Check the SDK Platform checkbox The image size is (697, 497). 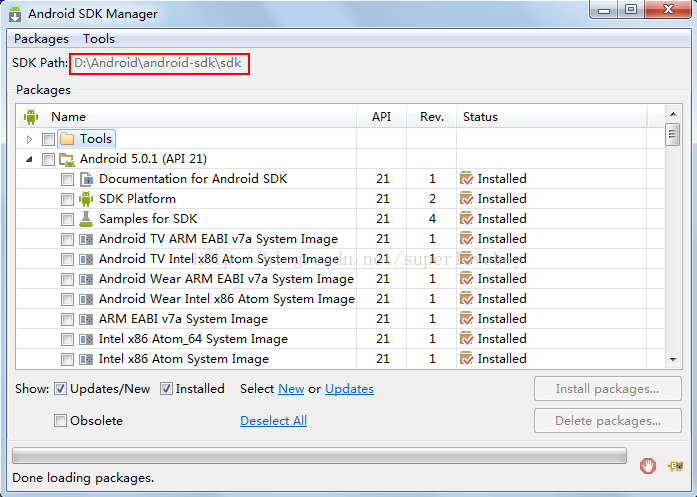click(x=68, y=199)
